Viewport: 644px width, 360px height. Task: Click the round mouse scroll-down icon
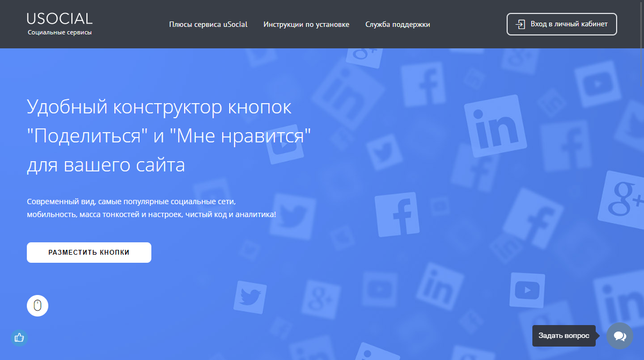tap(38, 306)
